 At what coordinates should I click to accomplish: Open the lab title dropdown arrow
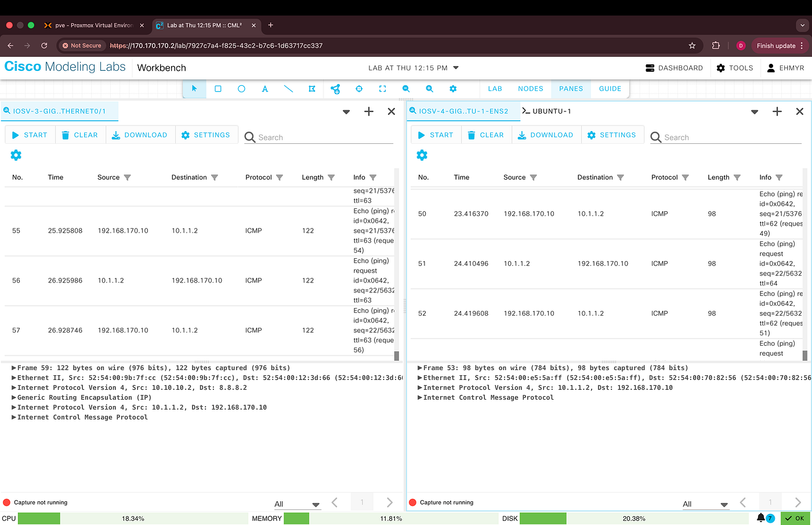pos(456,68)
